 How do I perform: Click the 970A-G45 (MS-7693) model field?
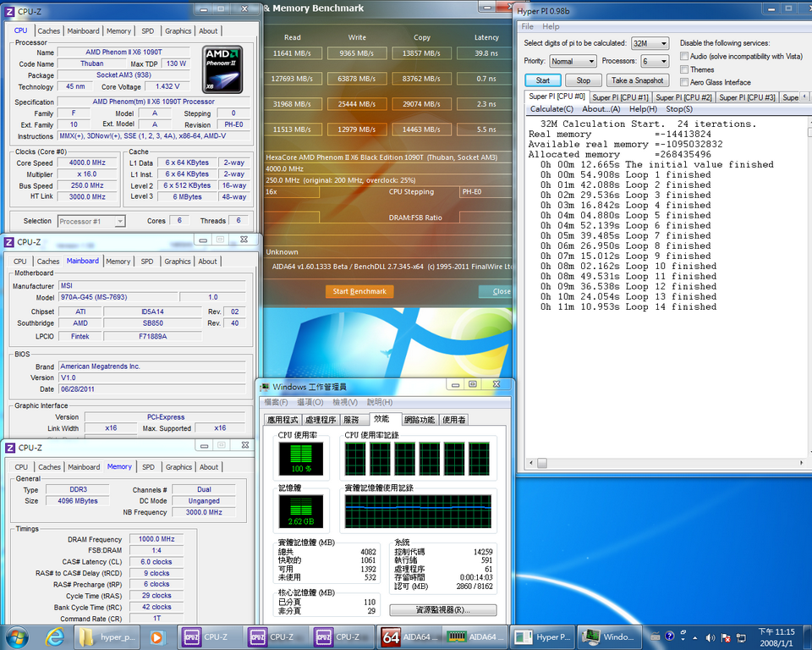point(118,297)
